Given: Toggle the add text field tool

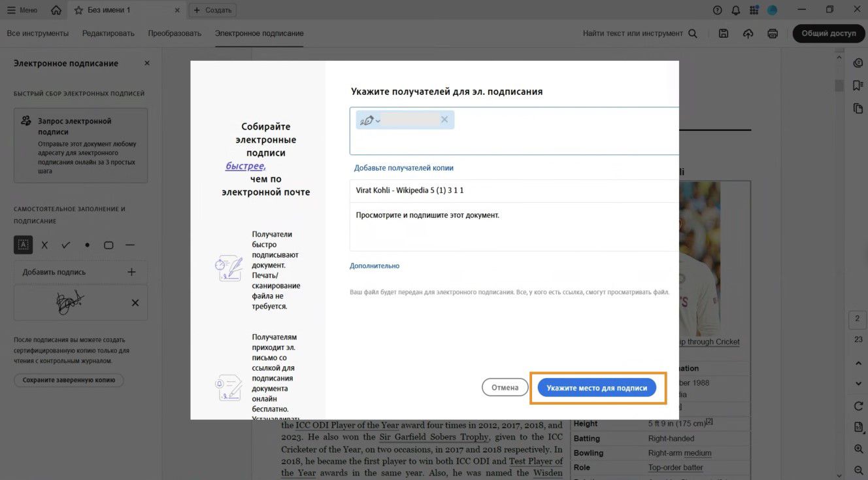Looking at the screenshot, I should pyautogui.click(x=24, y=245).
